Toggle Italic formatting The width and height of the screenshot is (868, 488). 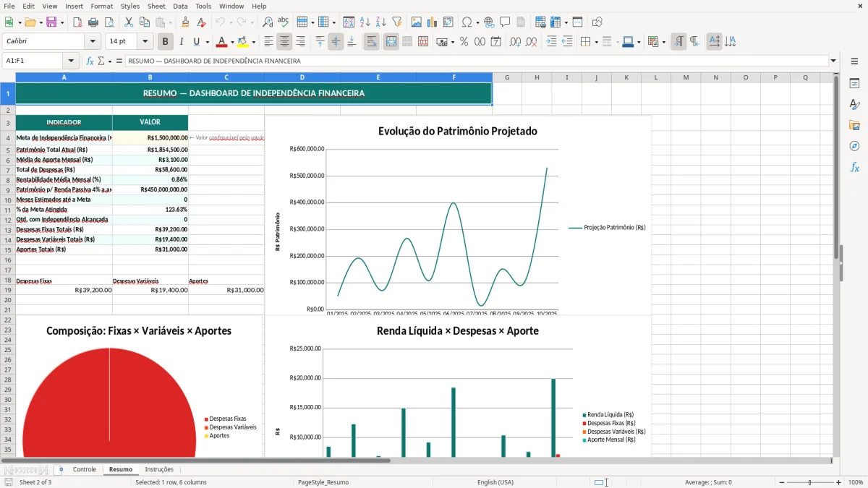tap(181, 42)
